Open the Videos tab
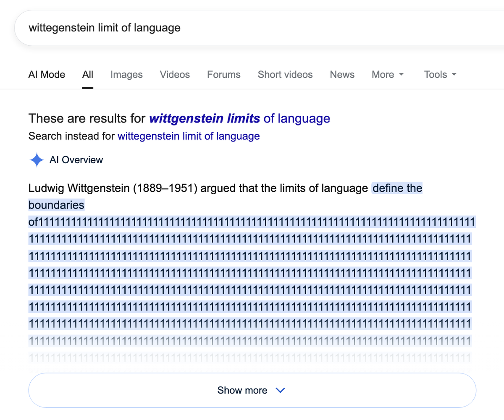The width and height of the screenshot is (504, 420). (x=175, y=75)
